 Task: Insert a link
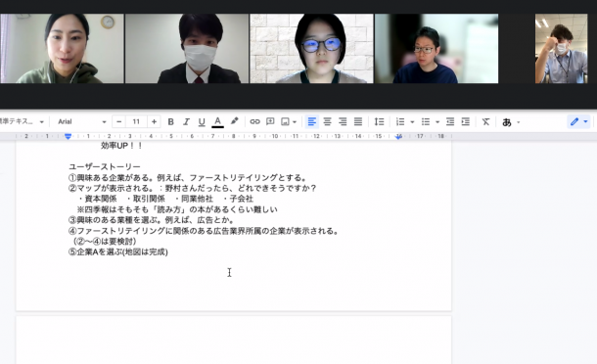click(x=254, y=122)
